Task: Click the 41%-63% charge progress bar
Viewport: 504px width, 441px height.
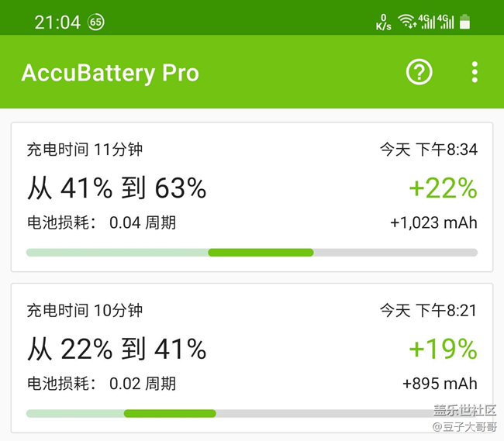Action: point(252,253)
